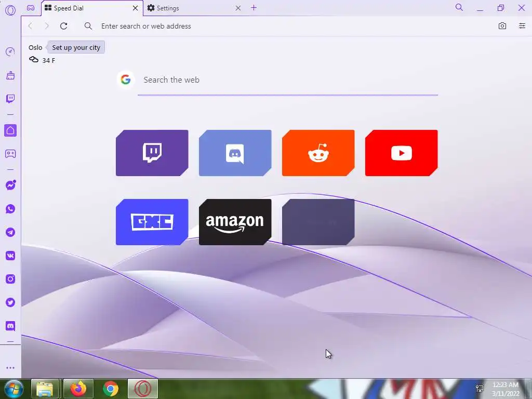
Task: Launch Firefox from the taskbar
Action: (78, 389)
